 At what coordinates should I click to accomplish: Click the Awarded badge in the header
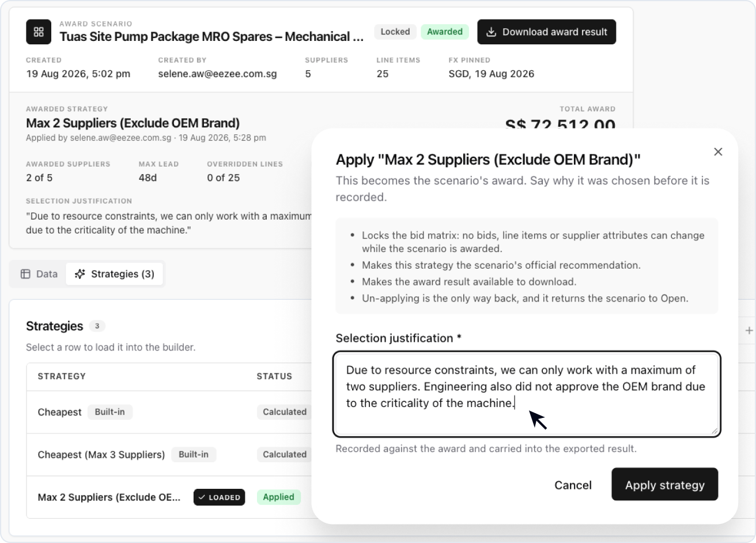pyautogui.click(x=445, y=32)
